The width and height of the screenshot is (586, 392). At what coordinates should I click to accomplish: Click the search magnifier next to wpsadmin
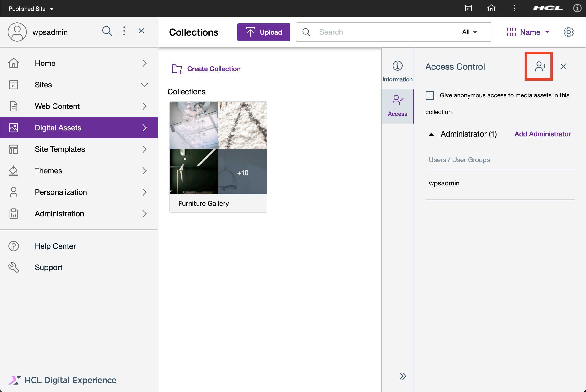[x=107, y=31]
